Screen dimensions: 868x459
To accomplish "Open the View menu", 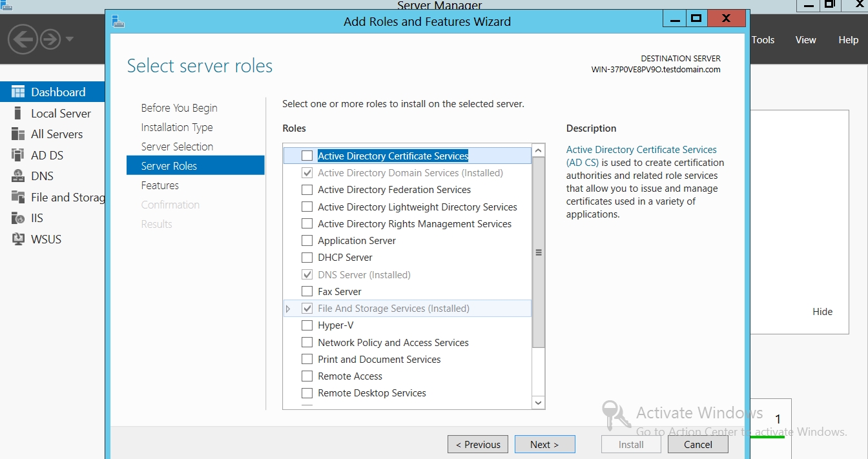I will pos(805,40).
